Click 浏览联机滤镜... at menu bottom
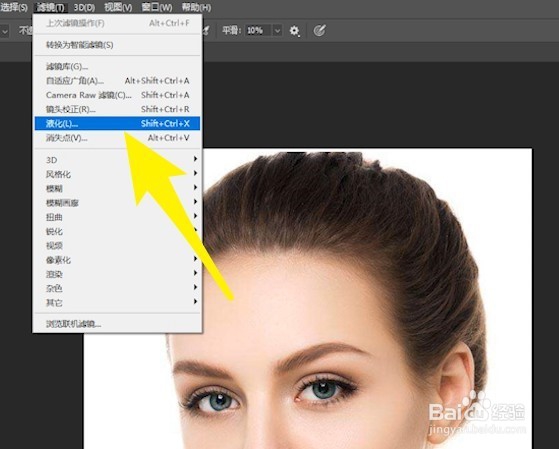 pyautogui.click(x=117, y=324)
